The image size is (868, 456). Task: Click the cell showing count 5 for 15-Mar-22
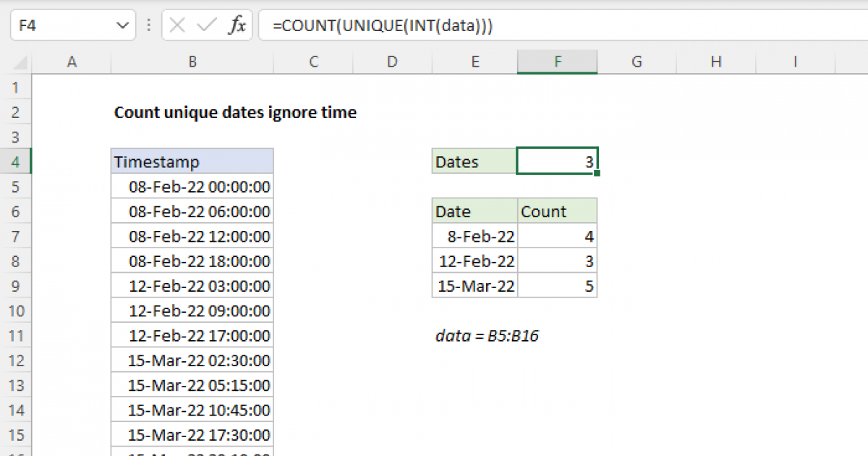point(557,285)
